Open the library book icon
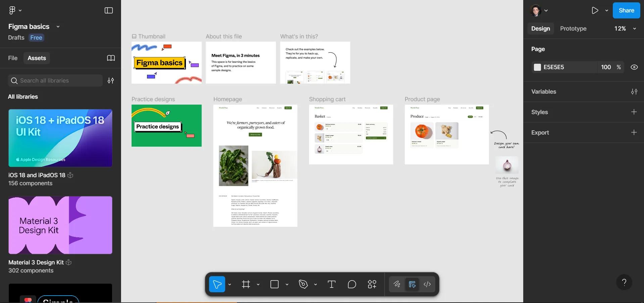The width and height of the screenshot is (644, 303). click(111, 58)
